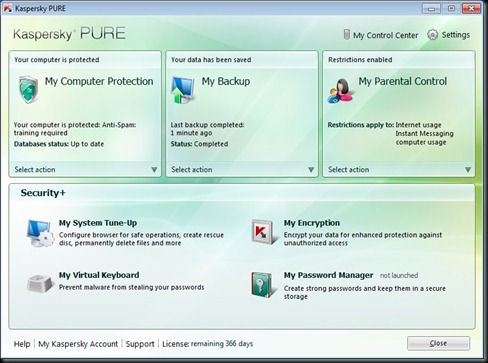
Task: Click the green shield protection icon
Action: (x=28, y=89)
